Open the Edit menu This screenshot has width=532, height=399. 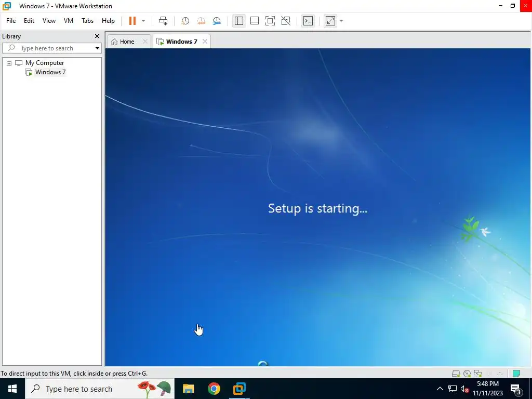click(x=29, y=21)
